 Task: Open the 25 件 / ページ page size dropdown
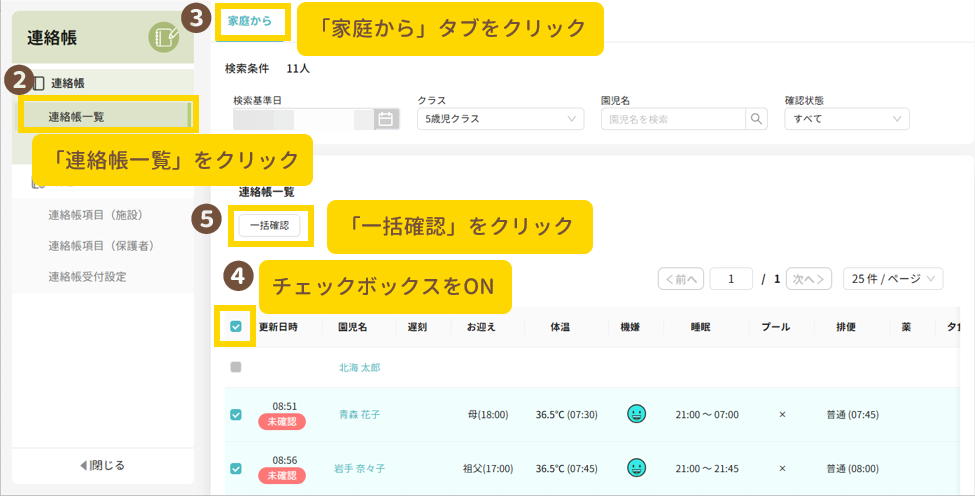893,279
